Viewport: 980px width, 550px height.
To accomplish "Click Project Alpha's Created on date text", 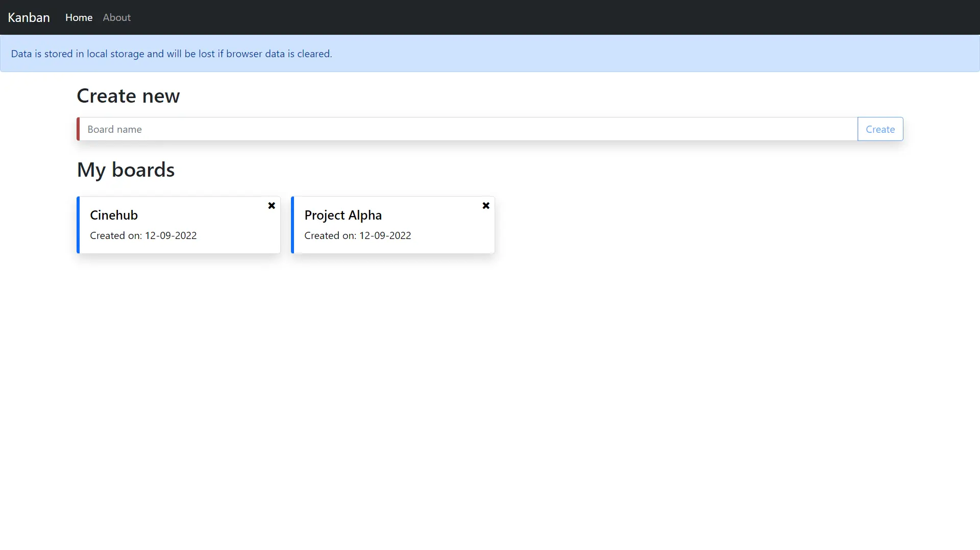I will click(x=358, y=235).
